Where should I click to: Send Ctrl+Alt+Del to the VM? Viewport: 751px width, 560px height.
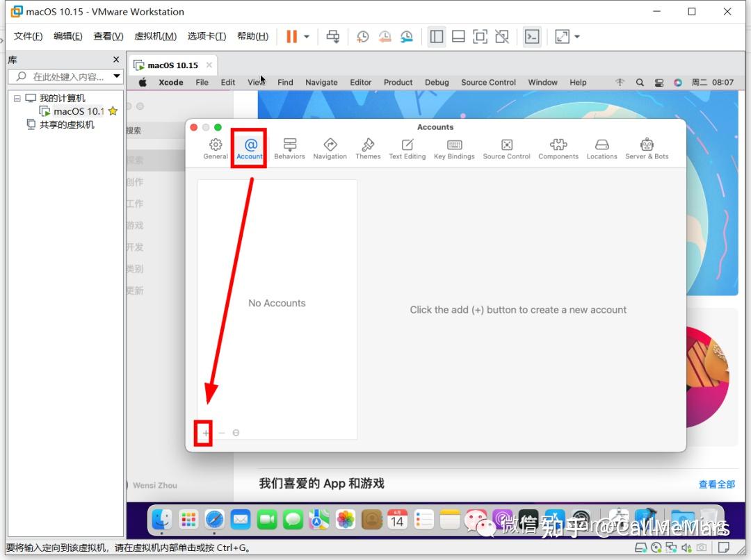pyautogui.click(x=333, y=36)
